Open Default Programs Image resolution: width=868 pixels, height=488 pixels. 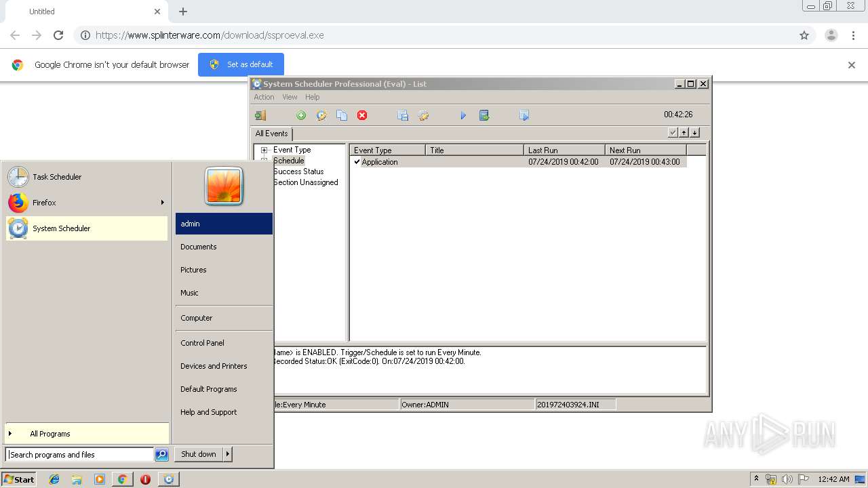(224, 389)
